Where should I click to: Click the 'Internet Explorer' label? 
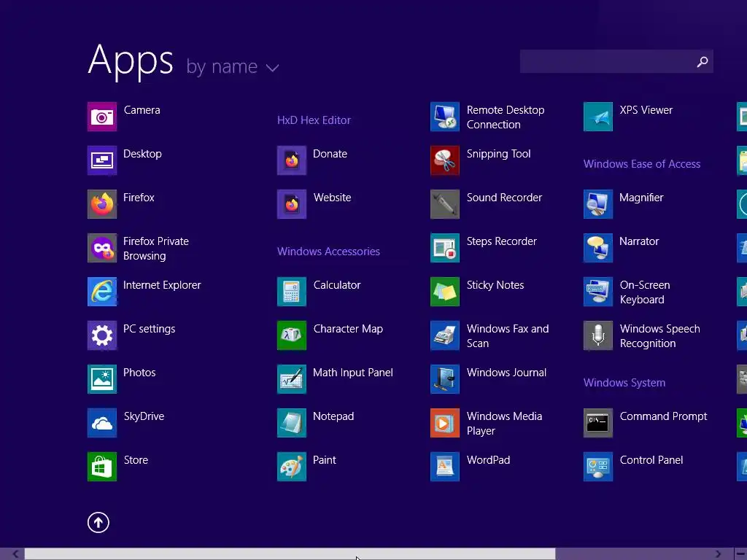click(162, 285)
